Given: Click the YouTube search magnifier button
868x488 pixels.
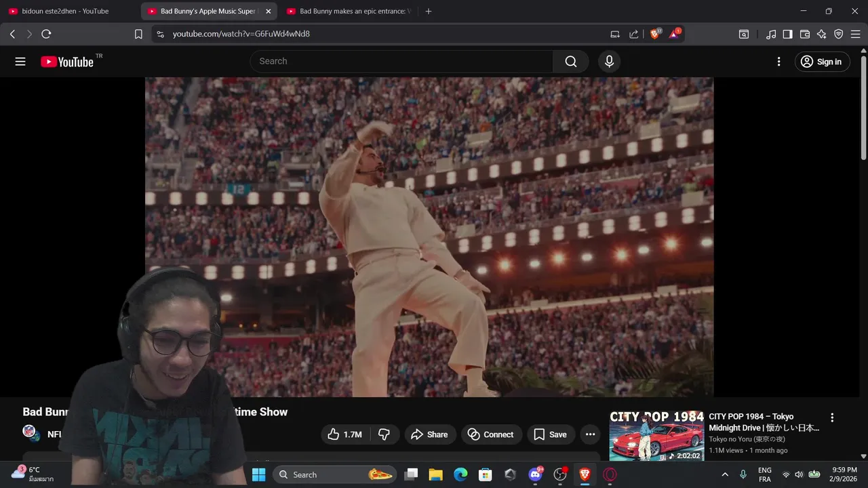Looking at the screenshot, I should click(571, 62).
